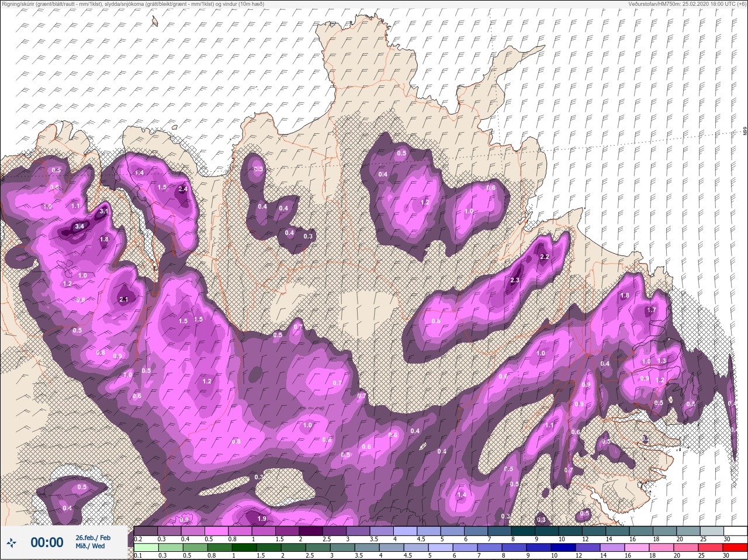Screen dimensions: 748x560
Task: Click the weekday label 'Mið./ Wed'
Action: pyautogui.click(x=91, y=546)
